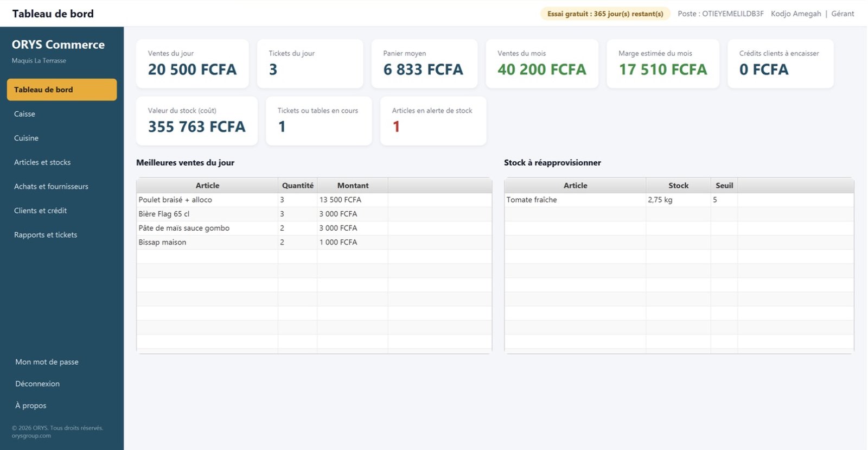Select the Pâte de maïs sauce gombo row
Viewport: 868px width, 450px height.
(314, 228)
